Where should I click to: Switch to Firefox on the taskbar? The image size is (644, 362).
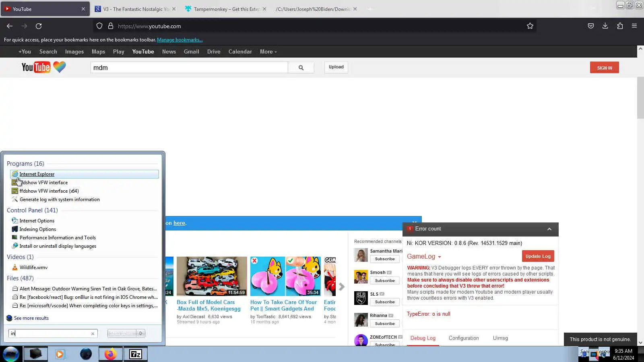110,354
